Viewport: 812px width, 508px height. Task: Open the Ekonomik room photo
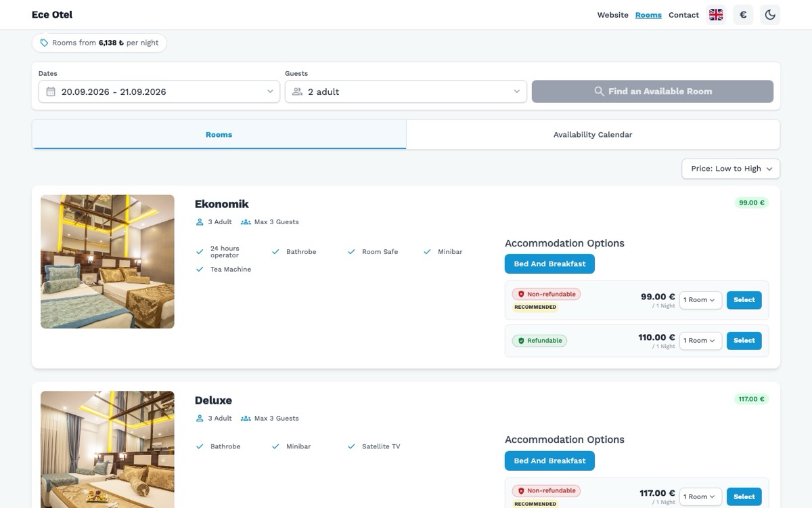[x=108, y=261]
